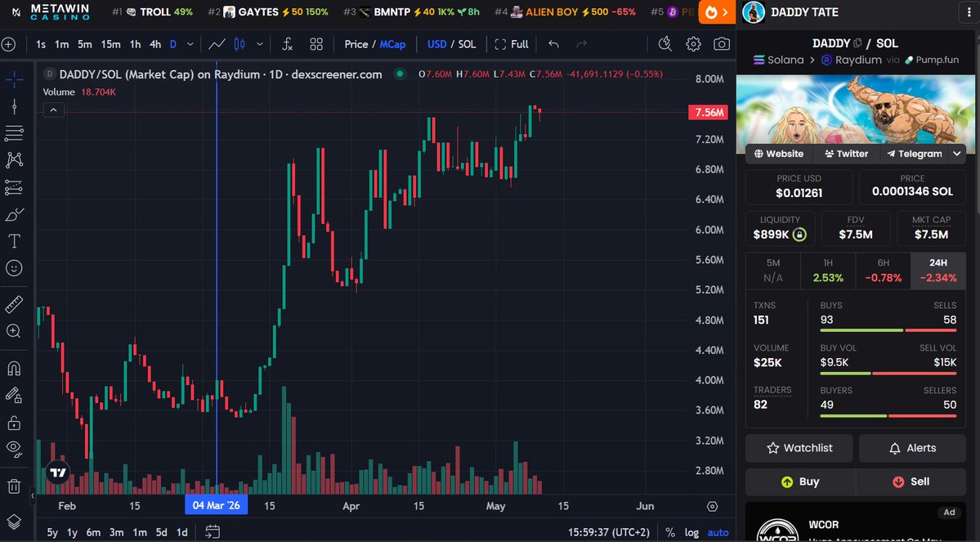Select the 1d date range

click(x=182, y=533)
